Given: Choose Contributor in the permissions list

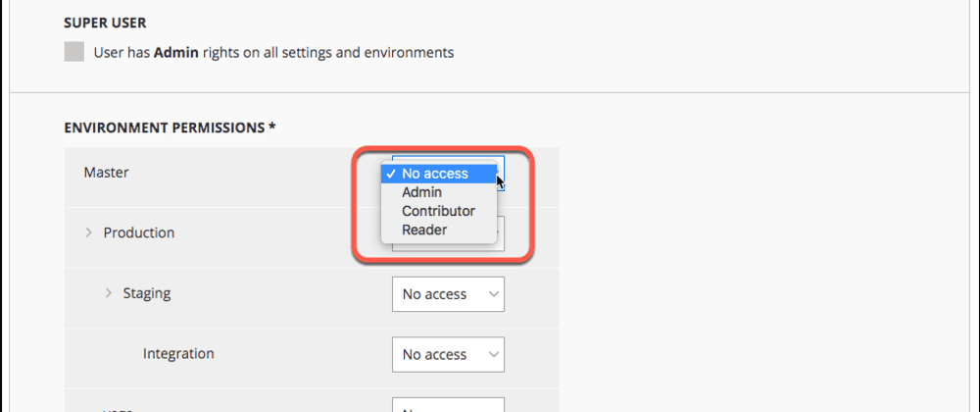Looking at the screenshot, I should point(438,211).
